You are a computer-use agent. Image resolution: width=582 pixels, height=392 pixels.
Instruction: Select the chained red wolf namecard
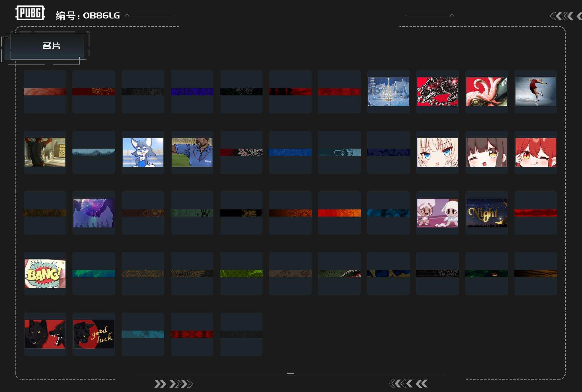(437, 92)
